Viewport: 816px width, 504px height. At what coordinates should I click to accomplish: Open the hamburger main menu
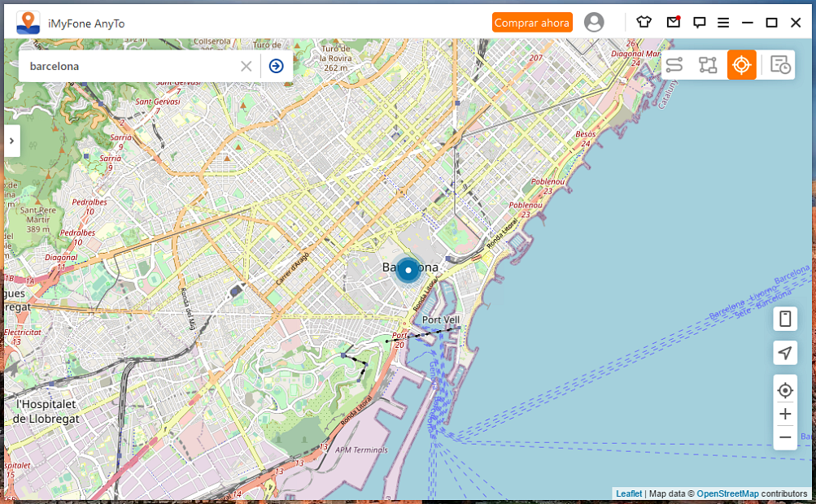(723, 23)
